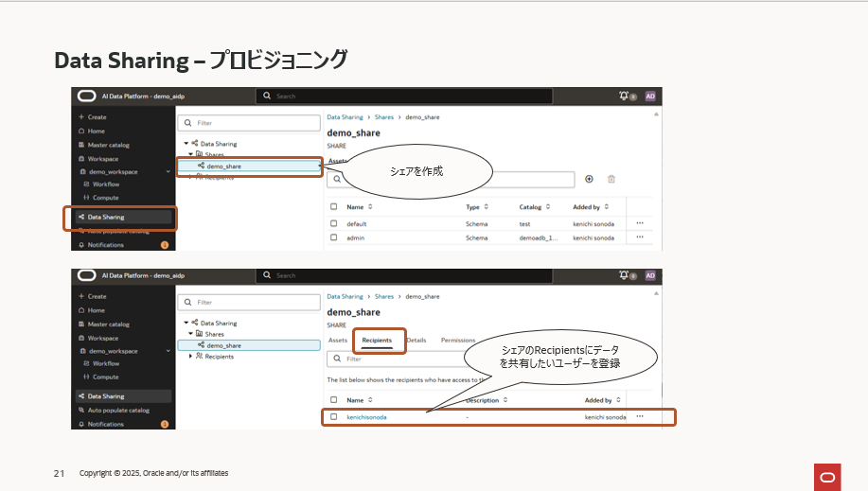Click the scroll-up arrow in the lower screenshot
This screenshot has width=868, height=491.
[656, 294]
